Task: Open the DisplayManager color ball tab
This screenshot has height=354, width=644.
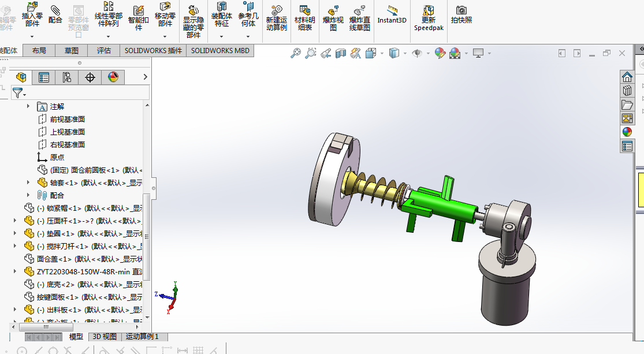Action: 113,77
